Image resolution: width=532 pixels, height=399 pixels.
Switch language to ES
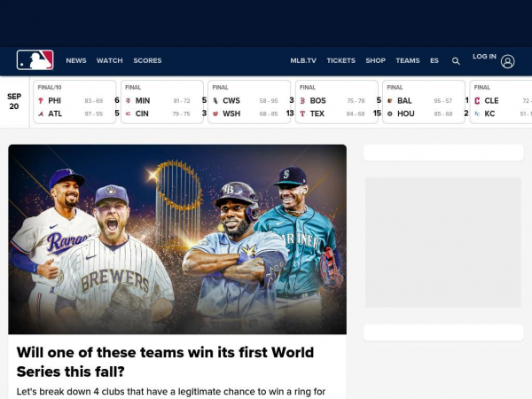[434, 60]
